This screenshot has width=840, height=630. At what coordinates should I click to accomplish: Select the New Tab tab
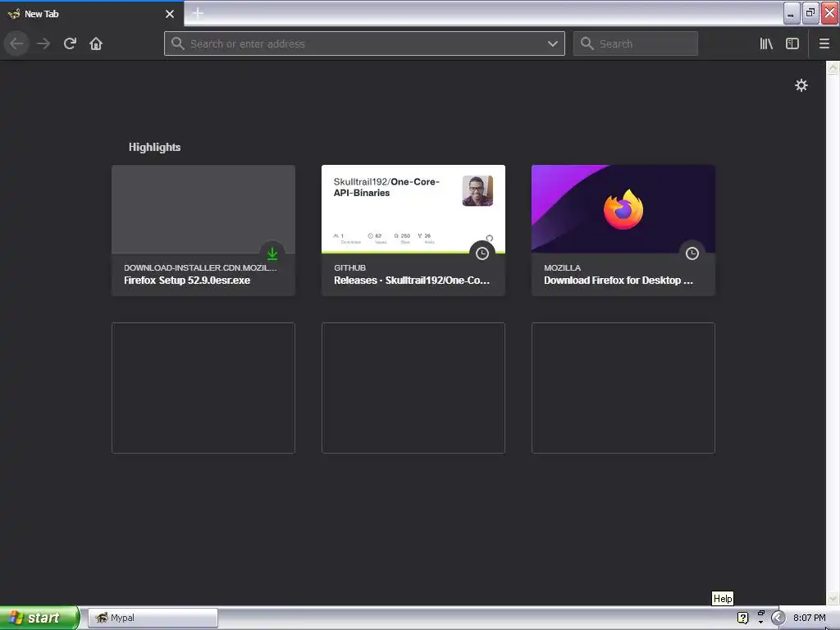pos(91,14)
